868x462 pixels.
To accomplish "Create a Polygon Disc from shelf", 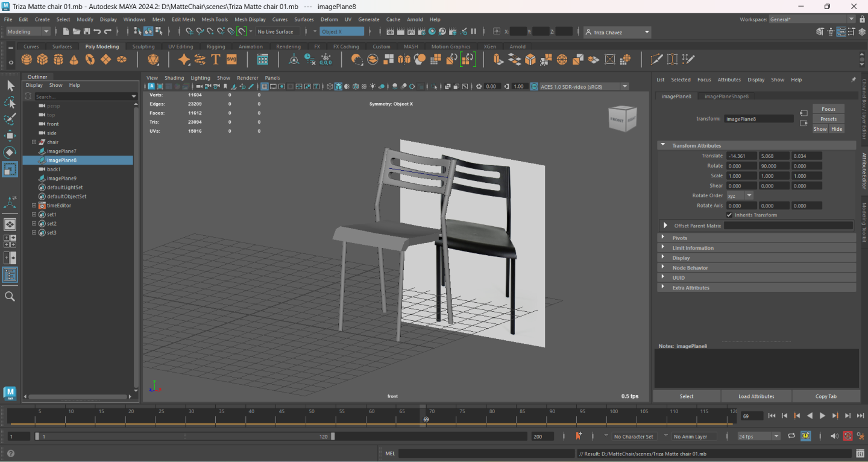I will click(121, 59).
